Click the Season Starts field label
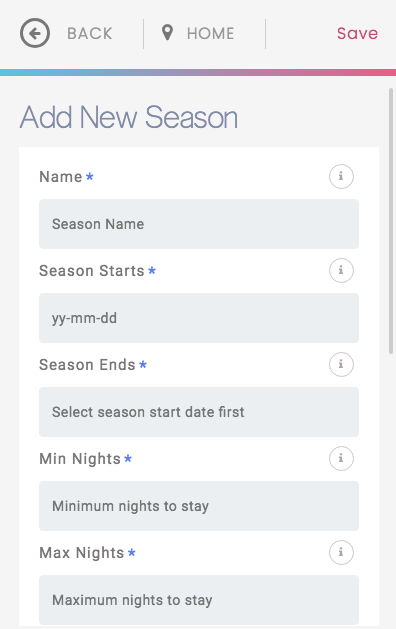 tap(91, 271)
